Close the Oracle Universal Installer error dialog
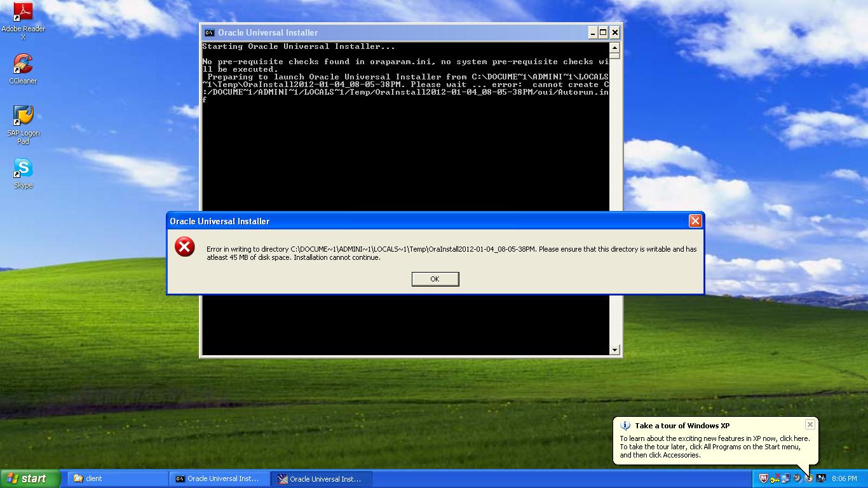 point(695,220)
